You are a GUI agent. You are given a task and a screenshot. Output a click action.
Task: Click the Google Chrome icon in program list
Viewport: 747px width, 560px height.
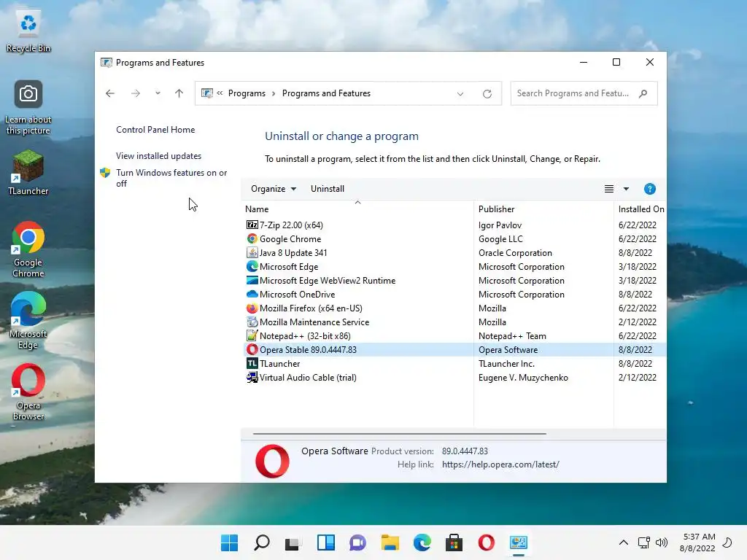click(x=252, y=238)
